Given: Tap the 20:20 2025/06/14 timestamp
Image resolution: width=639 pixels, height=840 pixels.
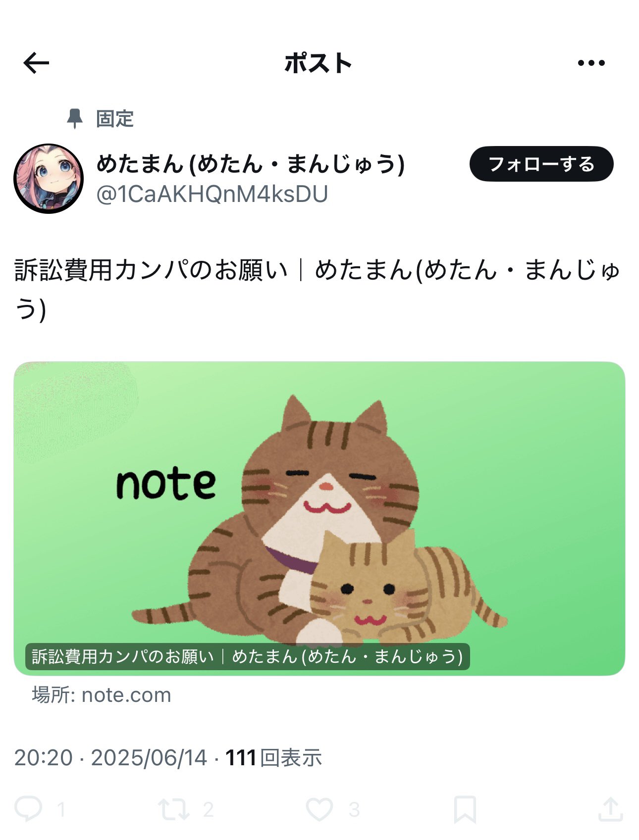Looking at the screenshot, I should [110, 758].
